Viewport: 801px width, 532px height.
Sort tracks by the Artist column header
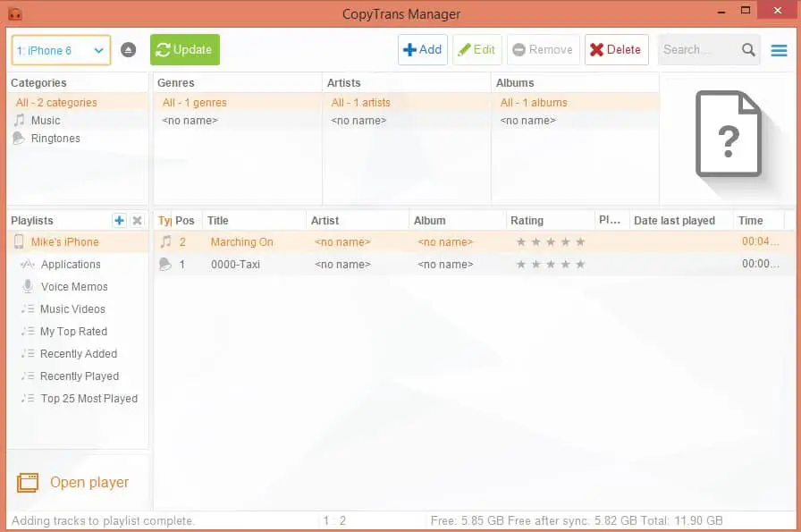tap(358, 220)
